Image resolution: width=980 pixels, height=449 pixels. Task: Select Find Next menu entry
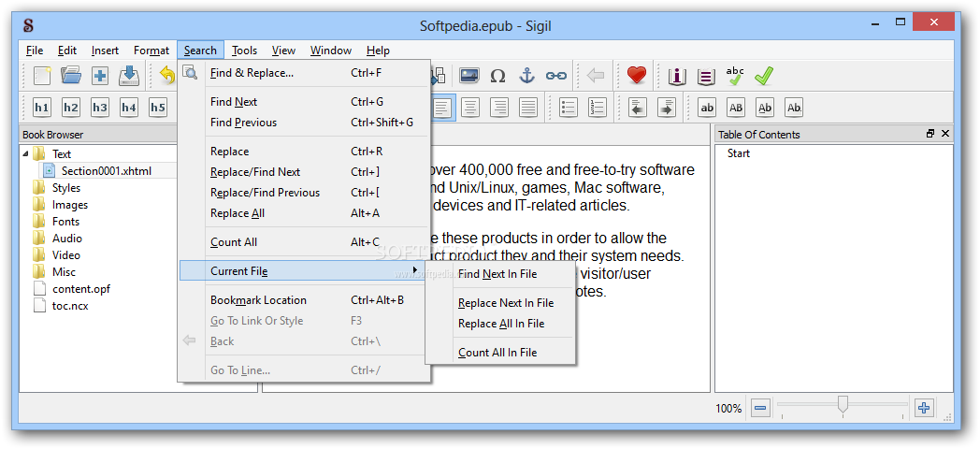coord(304,102)
